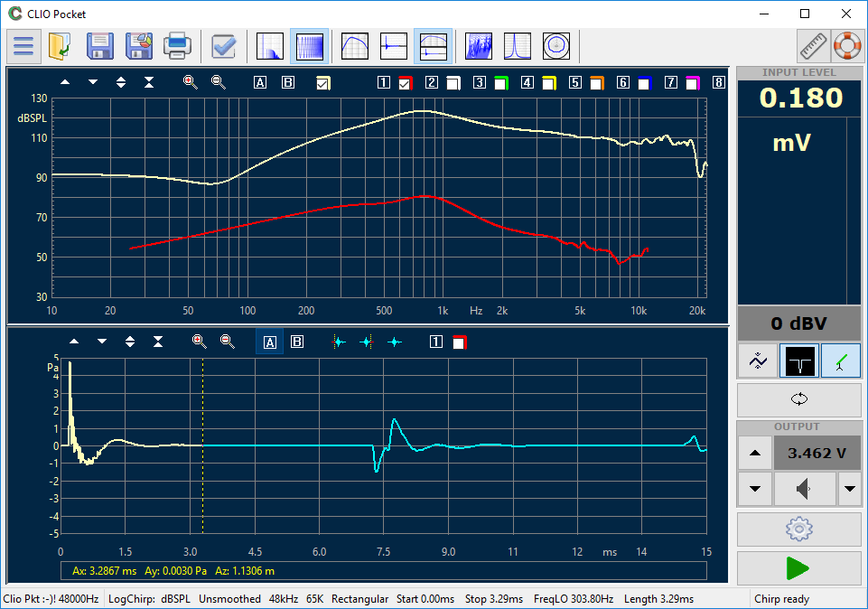Viewport: 868px width, 609px height.
Task: Set window start with first cyan marker icon
Action: click(339, 342)
